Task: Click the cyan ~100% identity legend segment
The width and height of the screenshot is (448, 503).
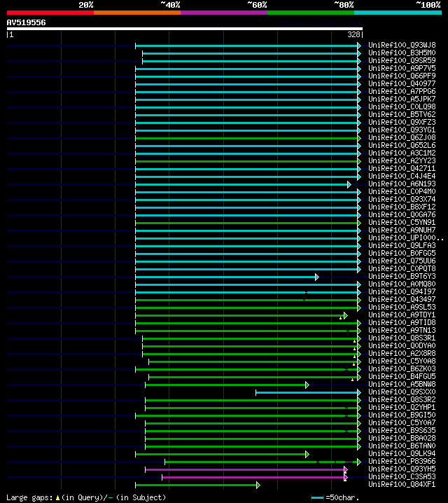Action: (x=398, y=13)
